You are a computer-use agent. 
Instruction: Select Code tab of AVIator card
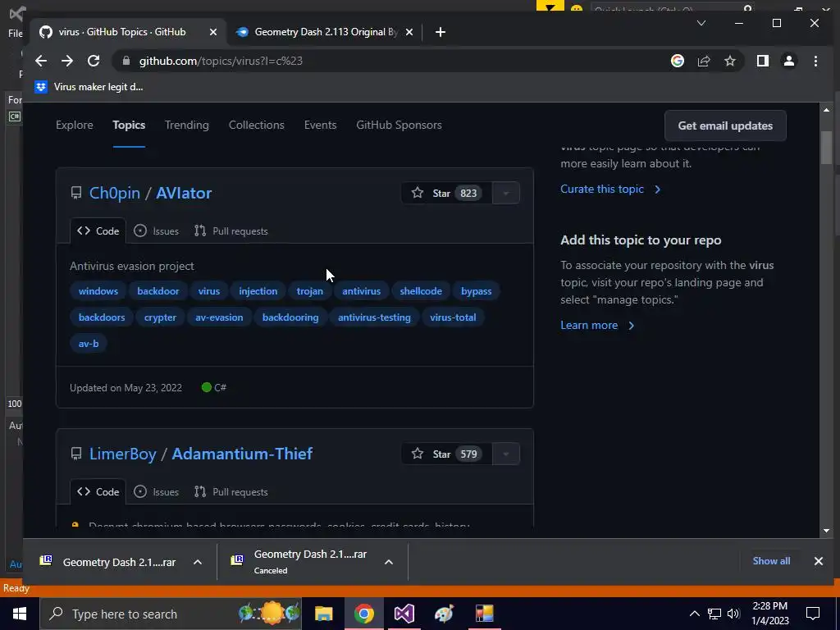(98, 231)
